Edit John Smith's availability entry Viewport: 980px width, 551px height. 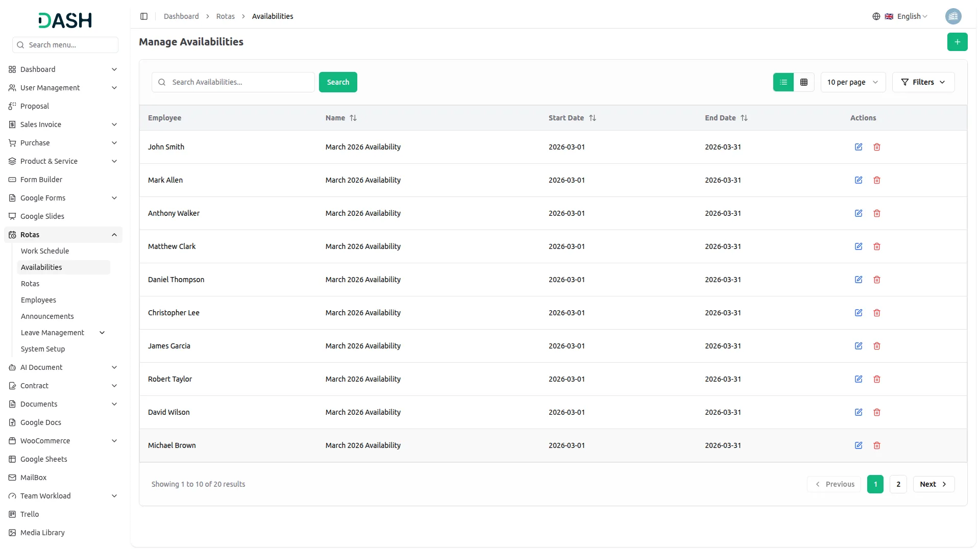pos(859,147)
